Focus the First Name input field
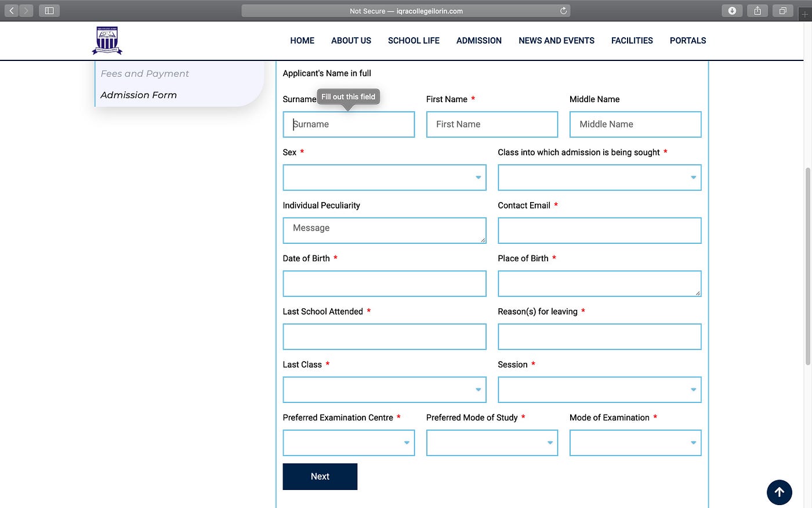This screenshot has height=508, width=812. [x=492, y=124]
